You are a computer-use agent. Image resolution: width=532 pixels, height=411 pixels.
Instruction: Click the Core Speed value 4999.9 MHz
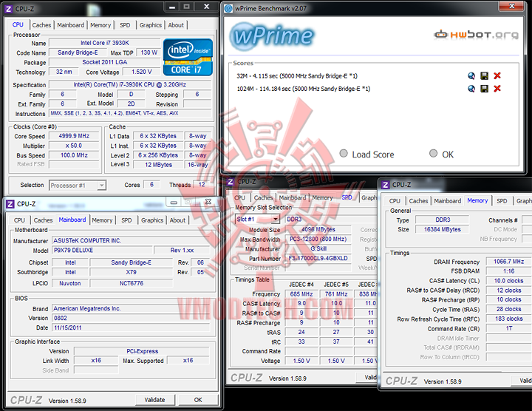(x=75, y=136)
